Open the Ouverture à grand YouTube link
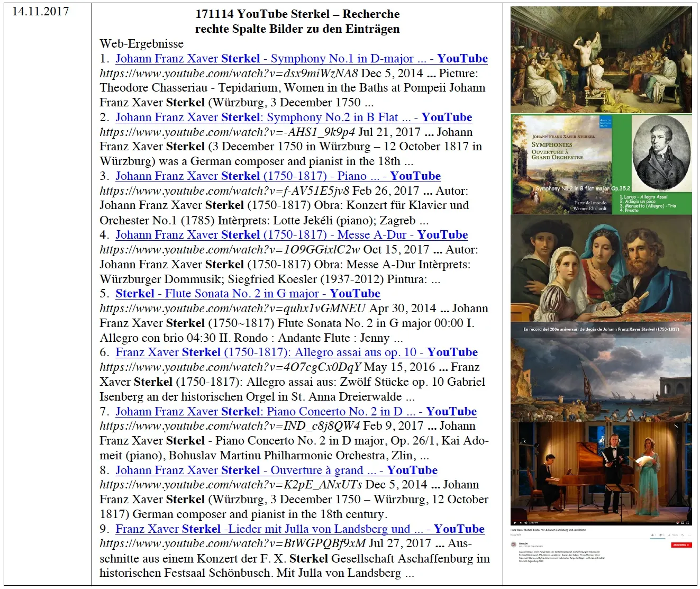 (x=276, y=470)
